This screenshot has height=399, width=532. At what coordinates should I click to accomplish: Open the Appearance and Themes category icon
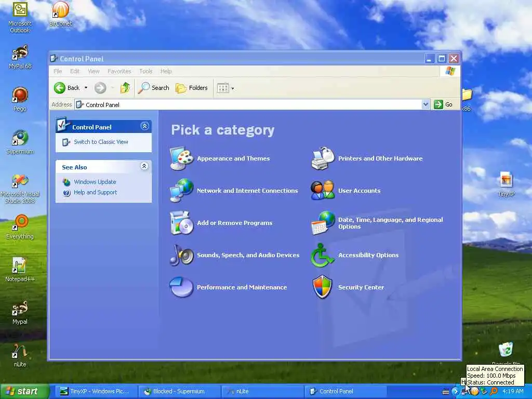(x=181, y=158)
